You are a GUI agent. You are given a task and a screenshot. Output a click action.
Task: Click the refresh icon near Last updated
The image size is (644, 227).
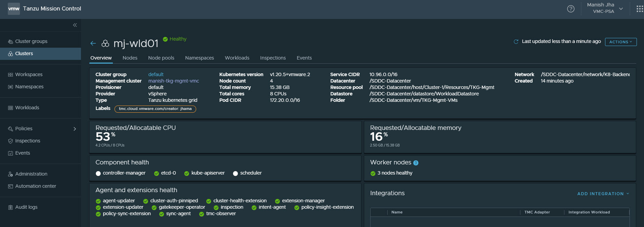[x=516, y=42]
